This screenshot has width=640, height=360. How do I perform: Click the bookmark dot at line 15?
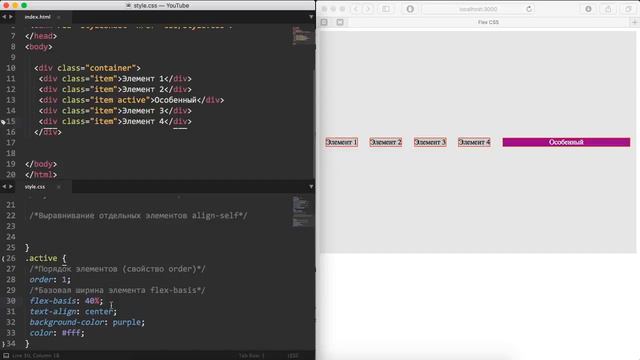click(3, 122)
